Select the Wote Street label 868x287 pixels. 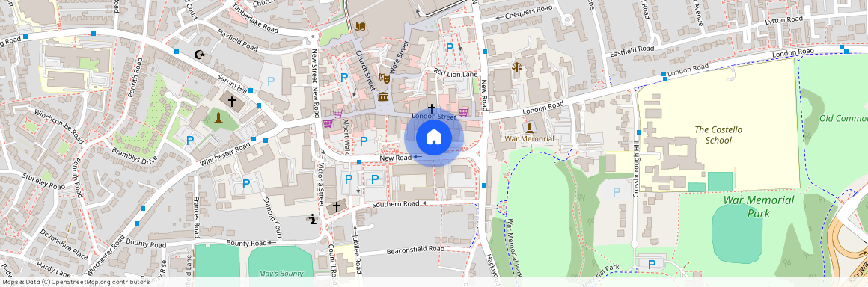[400, 58]
